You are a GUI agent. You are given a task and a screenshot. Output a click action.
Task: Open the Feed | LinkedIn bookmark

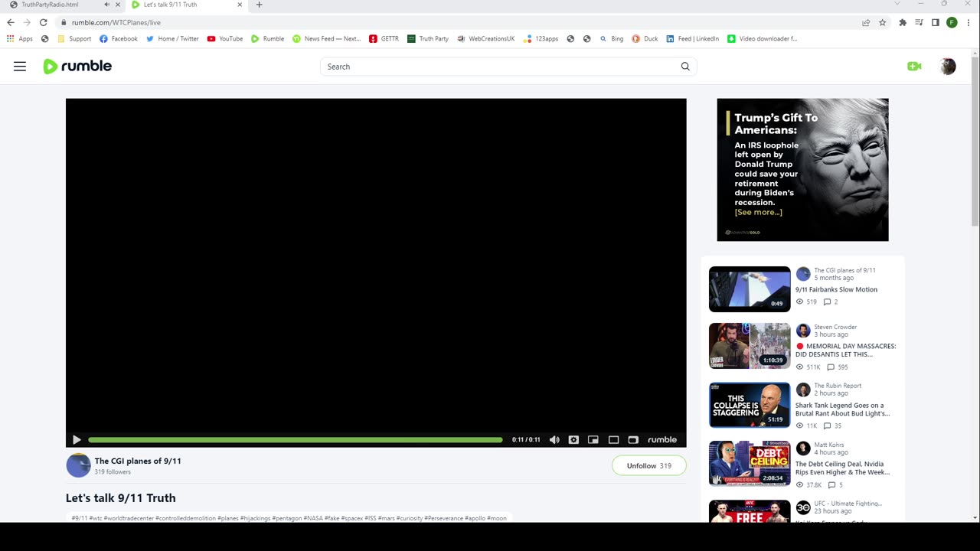[x=693, y=39]
